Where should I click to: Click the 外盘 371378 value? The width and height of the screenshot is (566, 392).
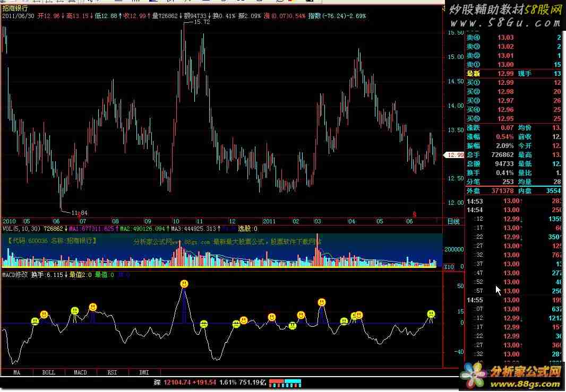pyautogui.click(x=502, y=191)
